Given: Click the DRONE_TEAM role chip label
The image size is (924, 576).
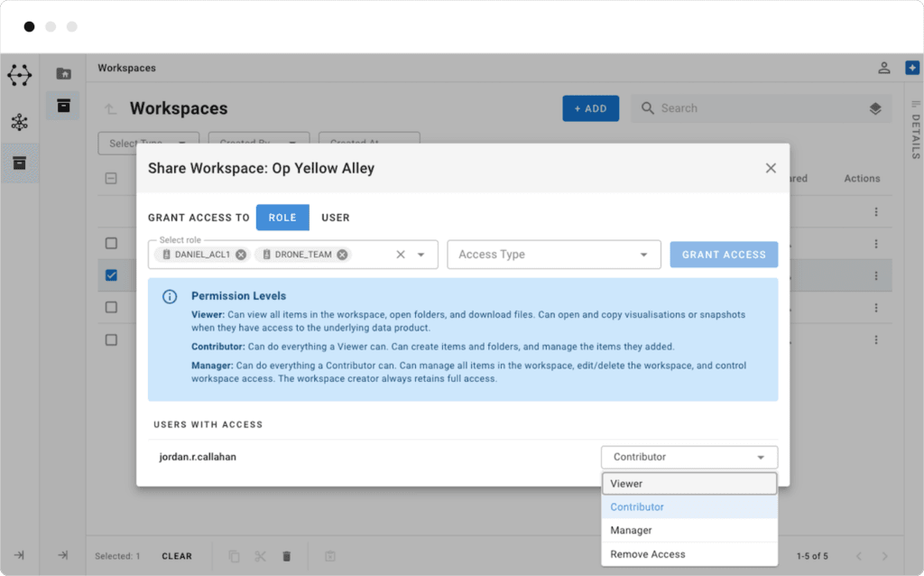Looking at the screenshot, I should click(x=303, y=255).
